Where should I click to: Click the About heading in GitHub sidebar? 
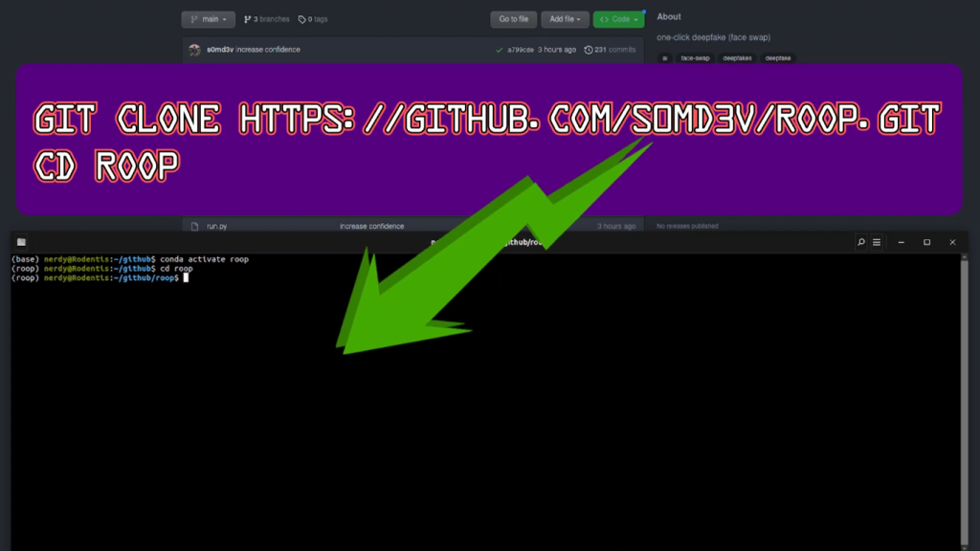click(669, 17)
